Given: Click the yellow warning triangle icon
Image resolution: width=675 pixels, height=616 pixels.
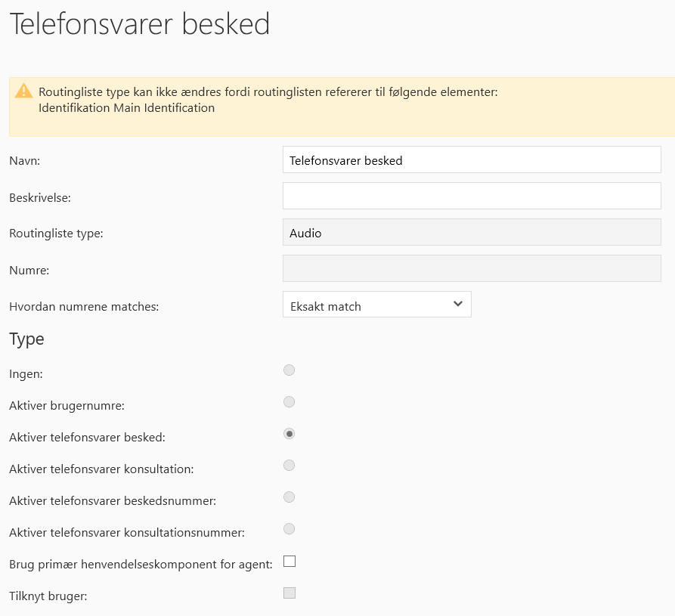Looking at the screenshot, I should (24, 91).
